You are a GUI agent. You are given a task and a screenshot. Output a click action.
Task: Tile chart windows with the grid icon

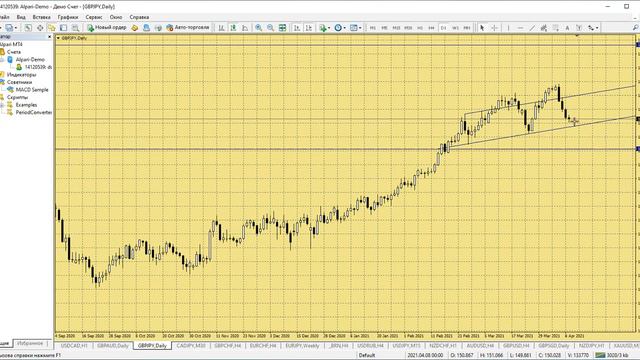(282, 28)
